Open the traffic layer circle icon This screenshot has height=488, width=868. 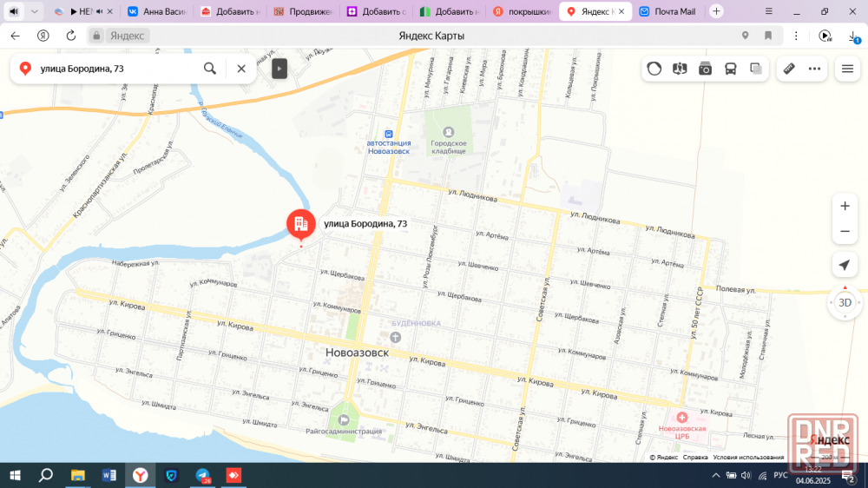tap(654, 69)
